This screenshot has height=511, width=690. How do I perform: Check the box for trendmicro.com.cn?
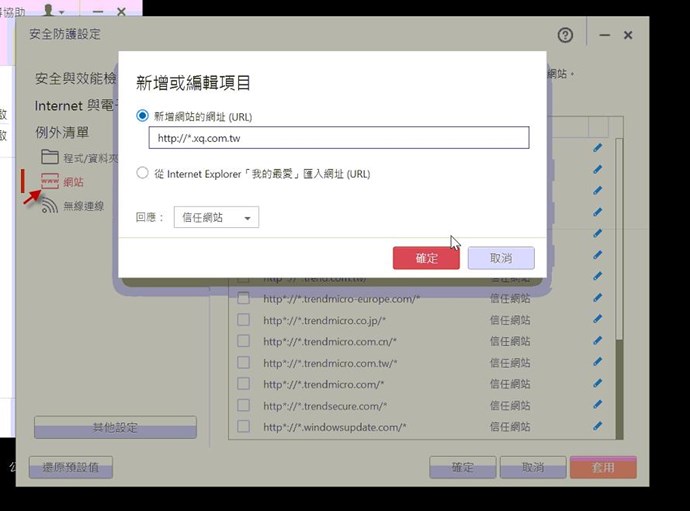click(243, 342)
